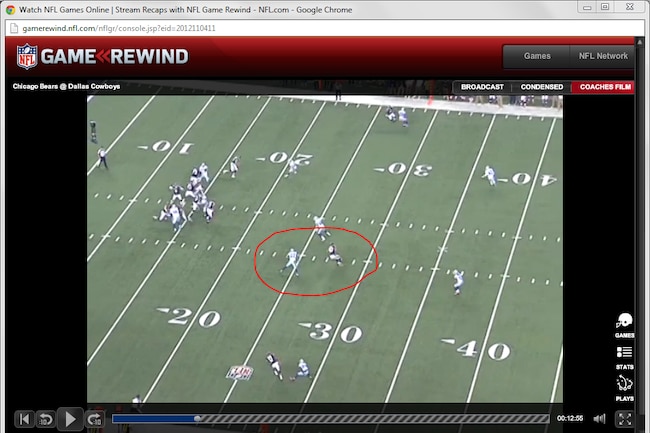Minimize the Chrome window
Image resolution: width=650 pixels, height=433 pixels.
click(x=587, y=7)
